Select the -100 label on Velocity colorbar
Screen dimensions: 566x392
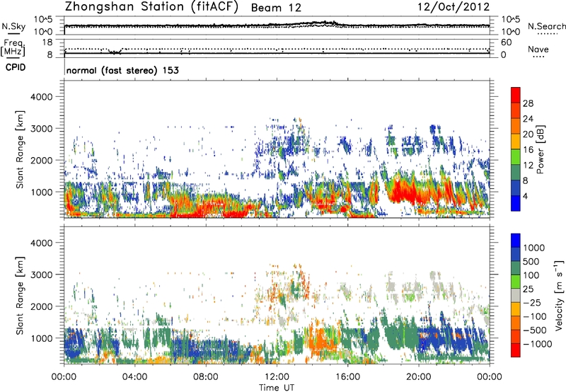point(535,316)
